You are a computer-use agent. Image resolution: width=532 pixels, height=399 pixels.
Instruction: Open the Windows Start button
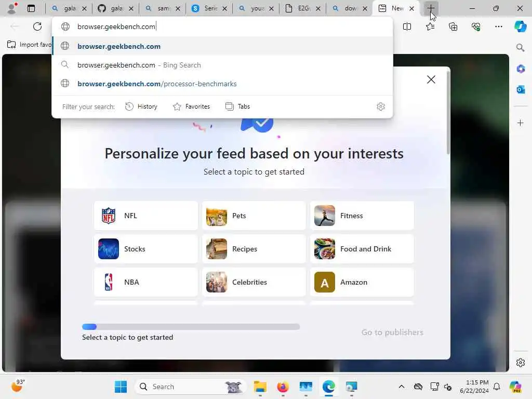tap(121, 387)
